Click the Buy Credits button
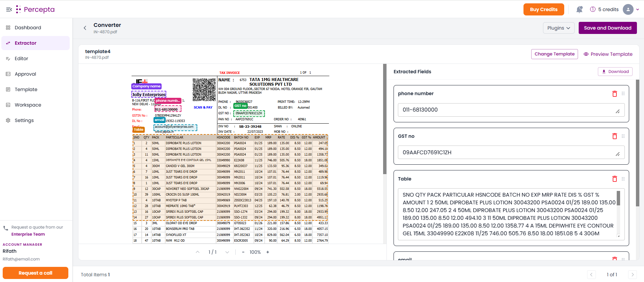The width and height of the screenshot is (644, 282). click(x=544, y=9)
